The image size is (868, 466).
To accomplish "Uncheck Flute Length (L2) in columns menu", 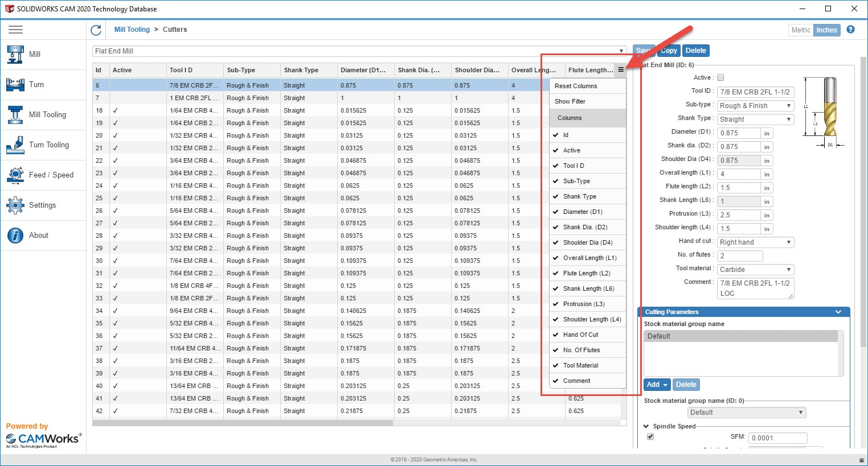I will click(x=588, y=273).
